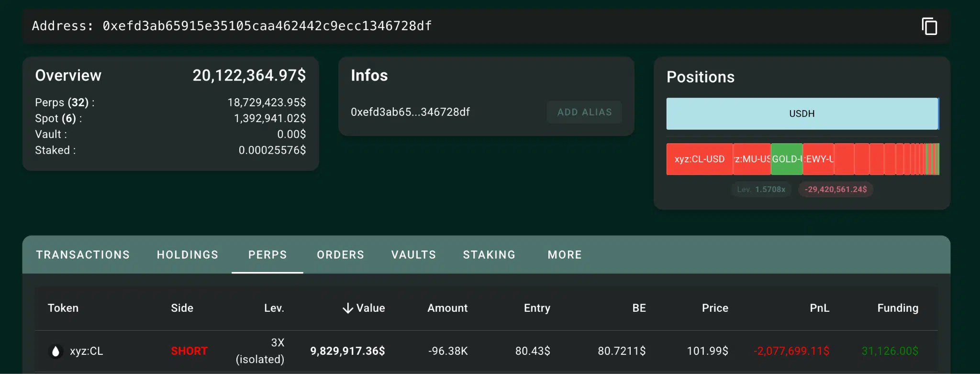Open the Orders tab

click(x=340, y=255)
